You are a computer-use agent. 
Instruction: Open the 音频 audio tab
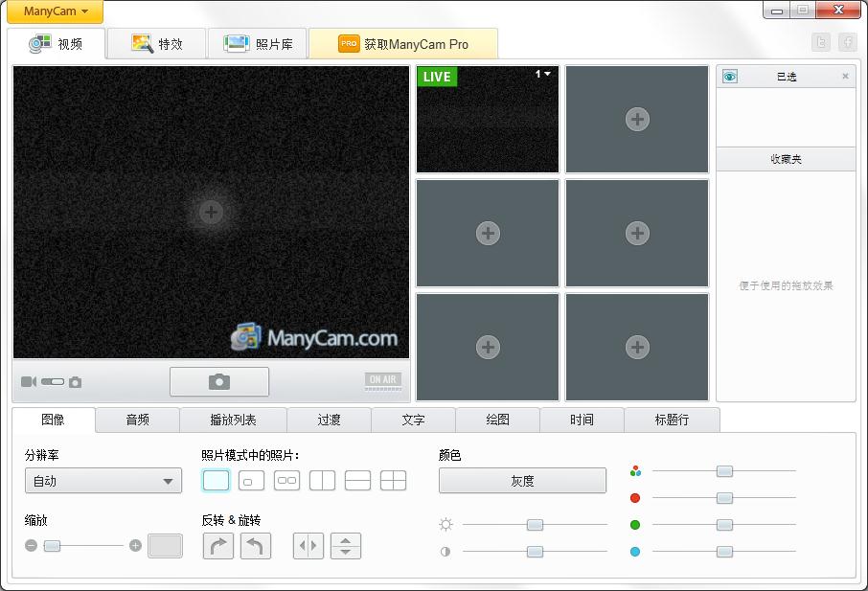pyautogui.click(x=137, y=420)
